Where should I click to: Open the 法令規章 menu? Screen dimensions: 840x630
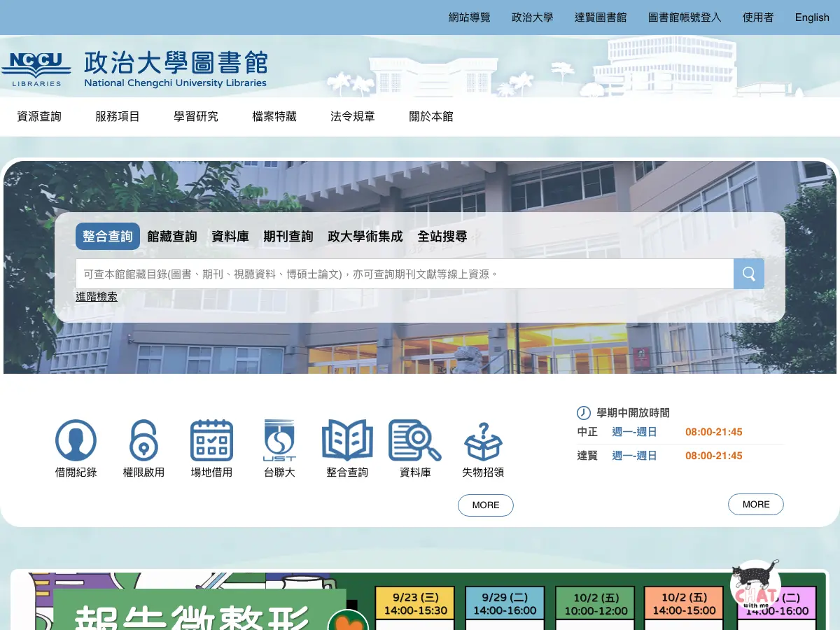pos(353,117)
